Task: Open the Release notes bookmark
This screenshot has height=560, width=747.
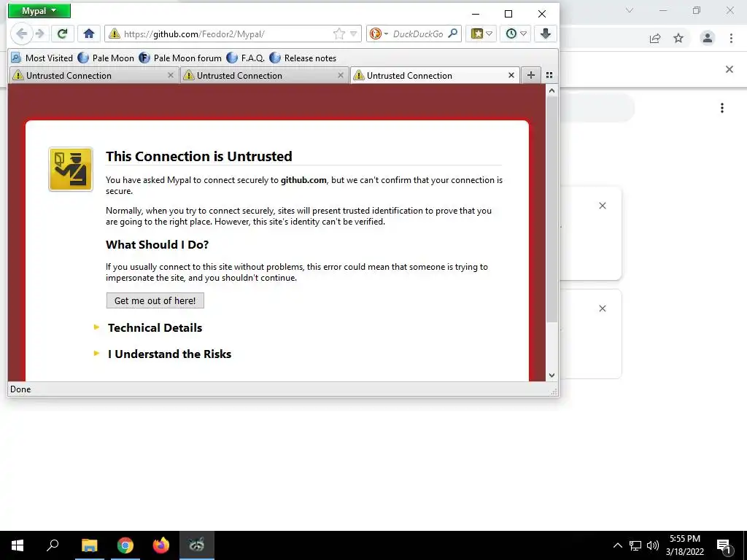Action: click(303, 58)
